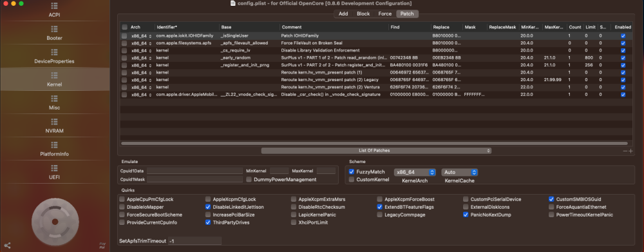644x252 pixels.
Task: Add a new patch with plus button
Action: [631, 151]
